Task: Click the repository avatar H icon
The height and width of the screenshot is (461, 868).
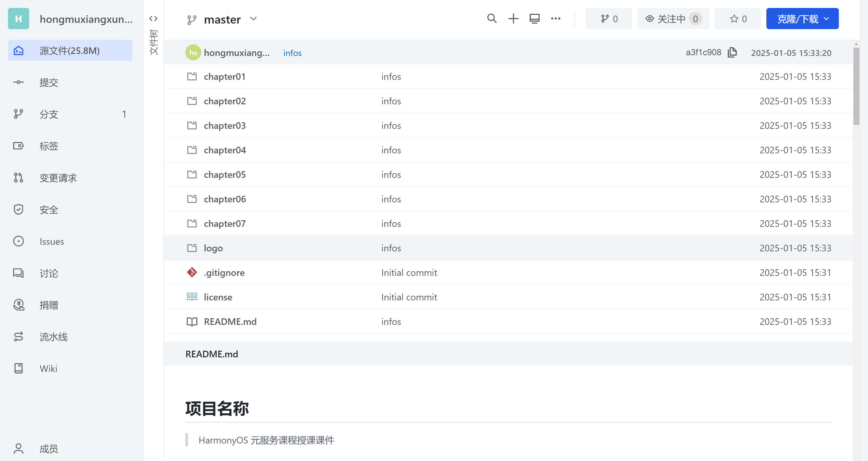Action: tap(18, 19)
